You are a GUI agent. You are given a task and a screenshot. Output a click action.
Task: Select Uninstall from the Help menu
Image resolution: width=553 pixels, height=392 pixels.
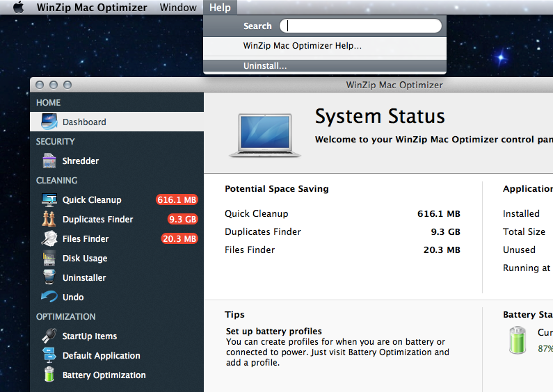(x=265, y=66)
